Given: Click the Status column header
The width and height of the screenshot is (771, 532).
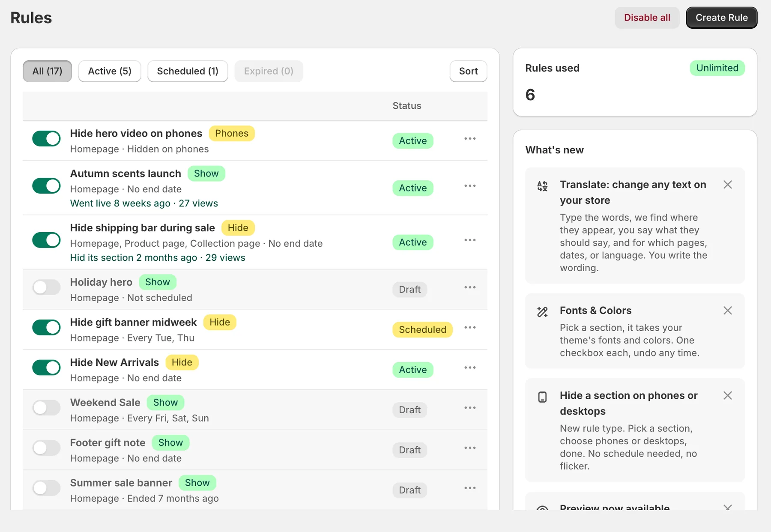Looking at the screenshot, I should click(406, 106).
